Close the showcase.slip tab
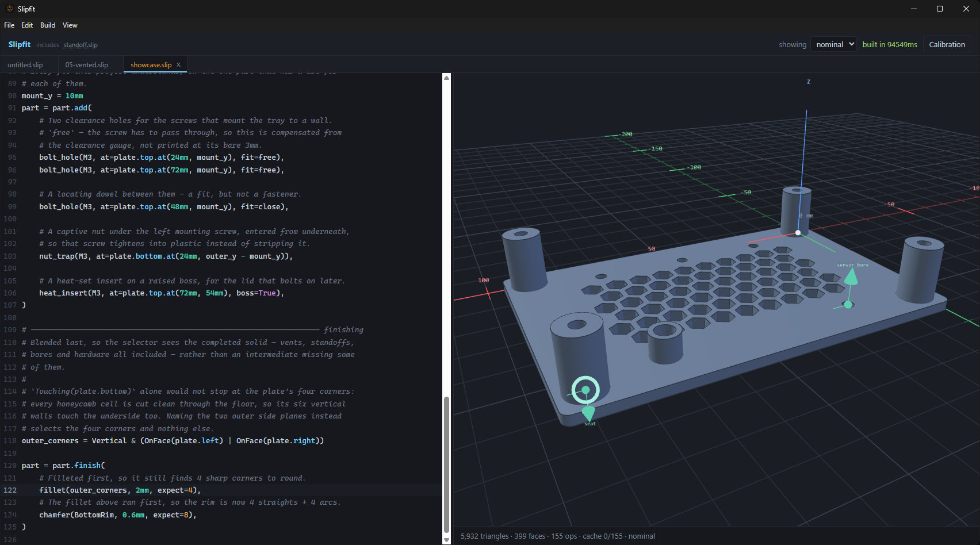The height and width of the screenshot is (545, 980). [178, 64]
